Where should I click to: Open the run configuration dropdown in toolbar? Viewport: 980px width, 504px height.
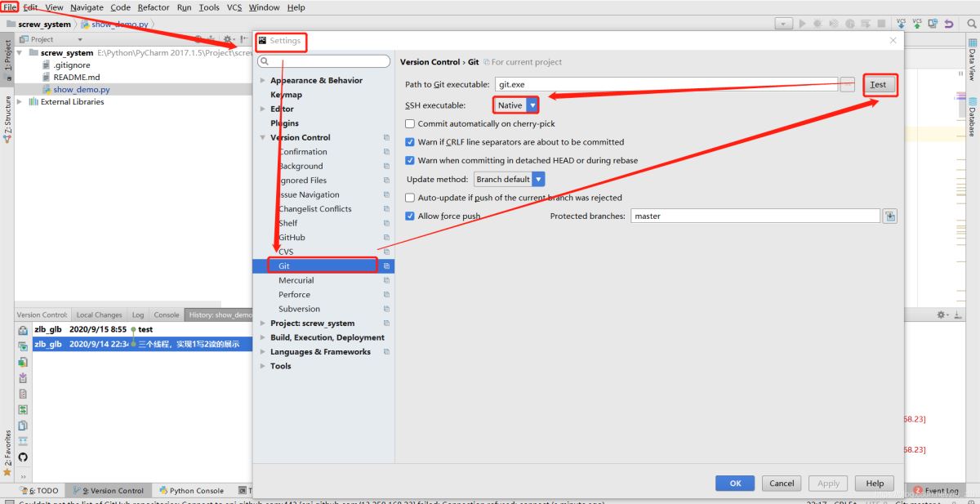coord(784,24)
